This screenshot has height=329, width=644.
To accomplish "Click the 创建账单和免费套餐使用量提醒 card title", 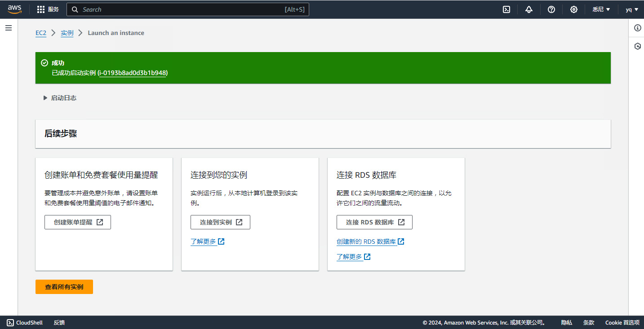I will click(x=101, y=175).
